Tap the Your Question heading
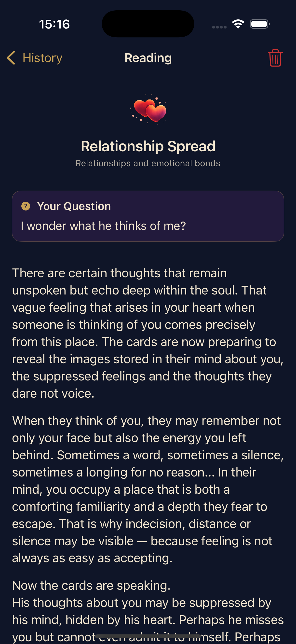296x644 pixels. (74, 206)
